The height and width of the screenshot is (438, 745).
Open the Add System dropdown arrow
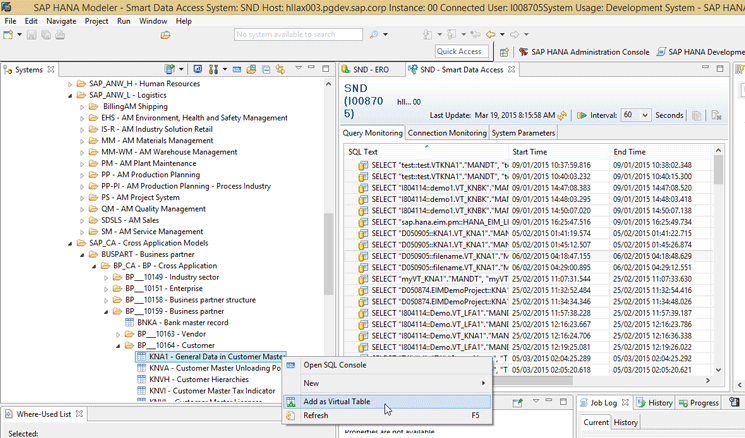coord(181,69)
